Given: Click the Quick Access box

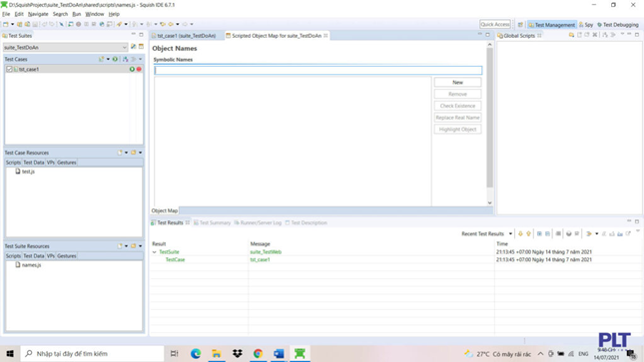Looking at the screenshot, I should (495, 24).
